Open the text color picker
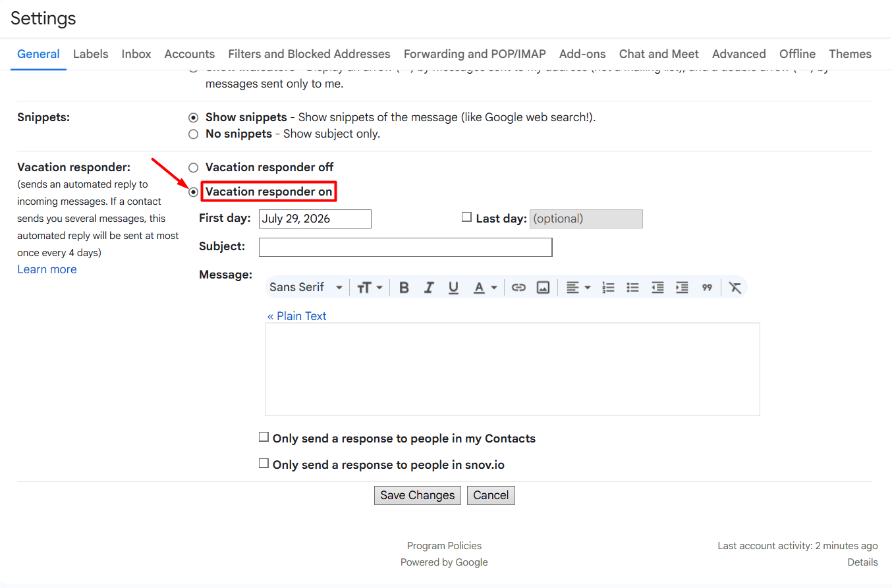The height and width of the screenshot is (588, 892). click(x=485, y=287)
